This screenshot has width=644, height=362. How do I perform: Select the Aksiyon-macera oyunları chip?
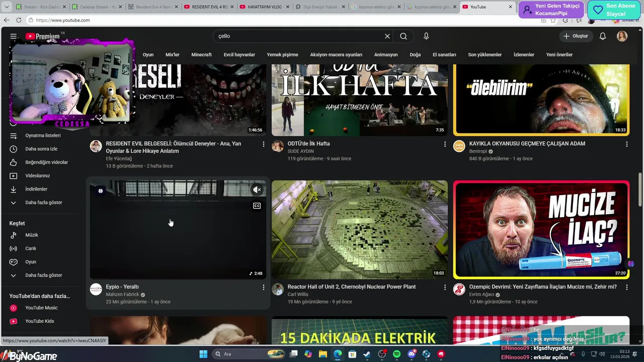(336, 55)
